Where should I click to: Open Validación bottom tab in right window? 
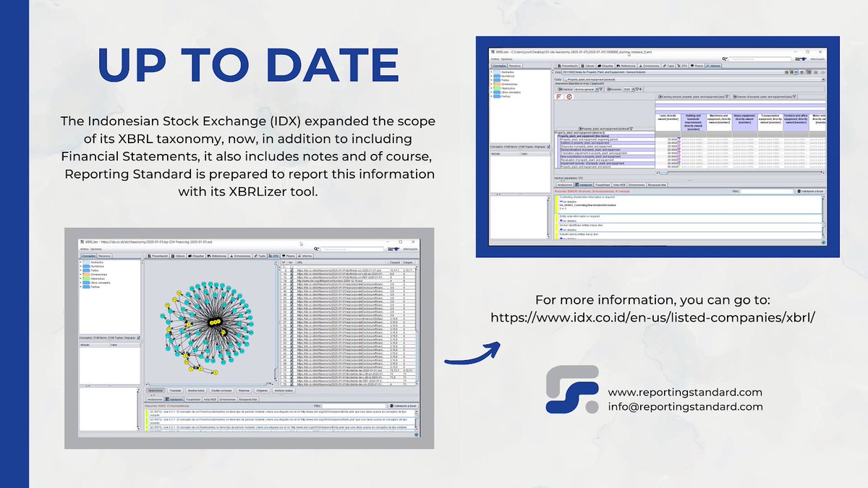click(x=584, y=184)
